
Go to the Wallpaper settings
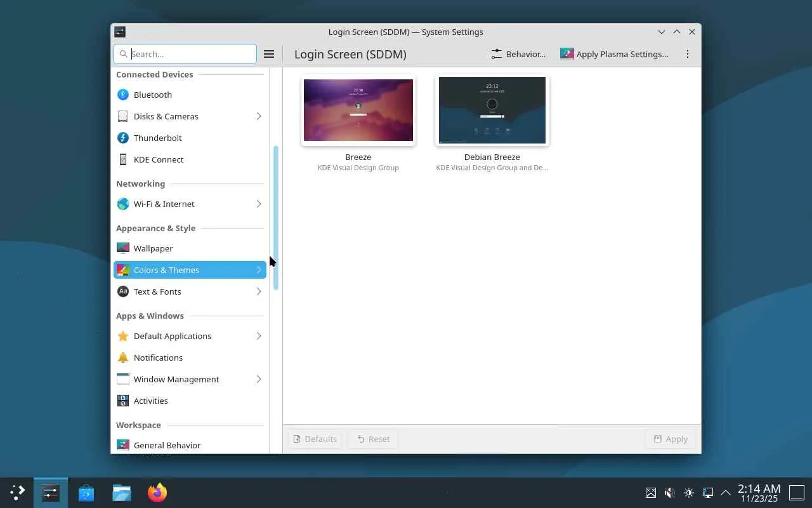(190, 248)
